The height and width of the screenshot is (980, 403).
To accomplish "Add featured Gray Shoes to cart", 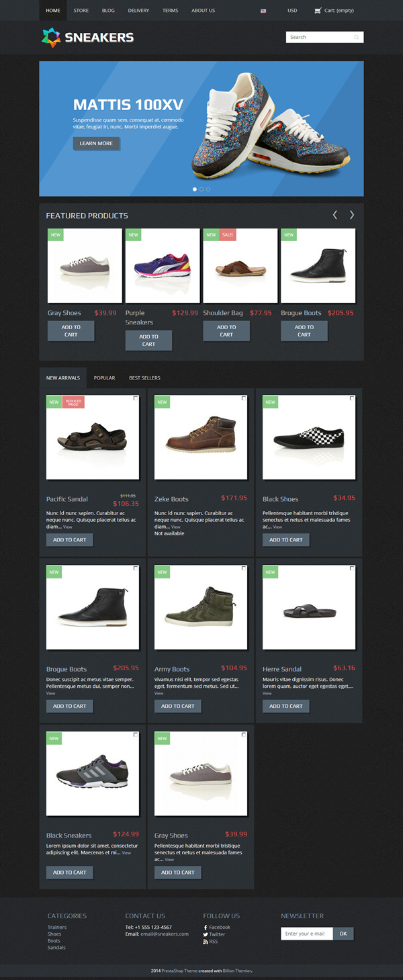I will point(71,330).
